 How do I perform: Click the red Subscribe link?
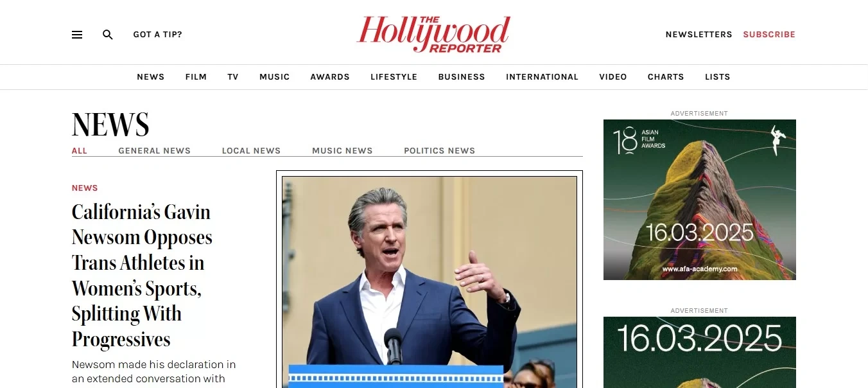point(769,35)
